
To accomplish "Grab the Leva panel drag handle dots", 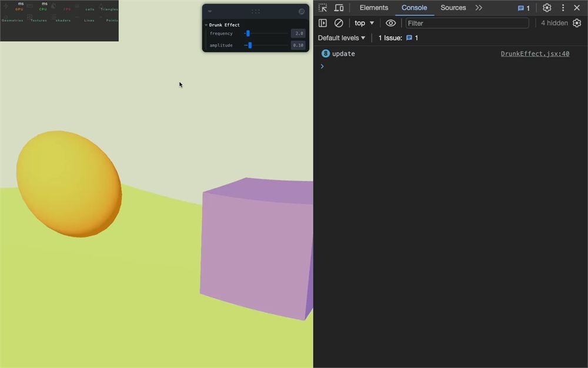I will (x=256, y=12).
